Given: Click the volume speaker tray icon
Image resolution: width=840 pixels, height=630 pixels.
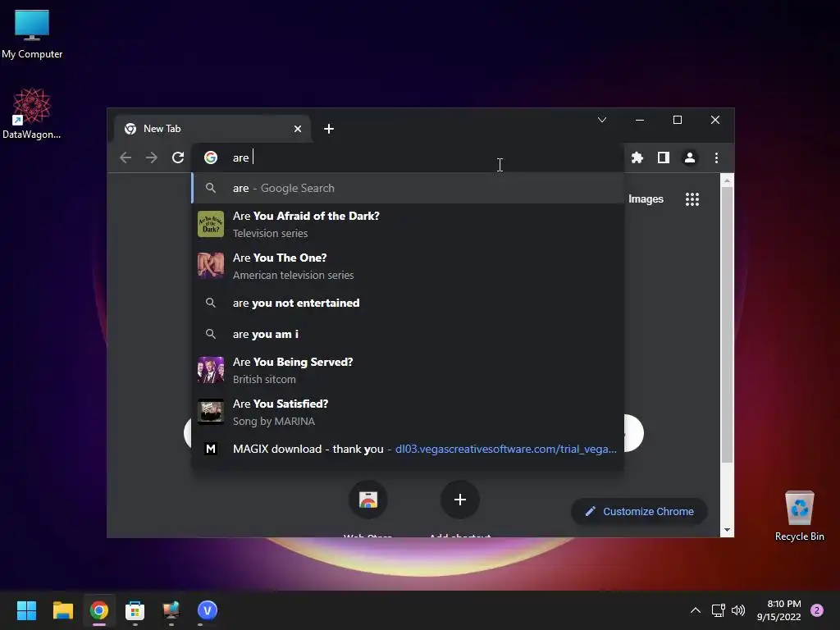Looking at the screenshot, I should coord(738,610).
